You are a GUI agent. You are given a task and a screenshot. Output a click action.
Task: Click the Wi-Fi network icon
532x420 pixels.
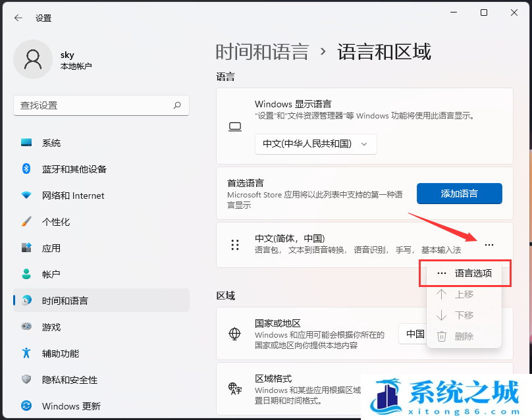pos(26,195)
